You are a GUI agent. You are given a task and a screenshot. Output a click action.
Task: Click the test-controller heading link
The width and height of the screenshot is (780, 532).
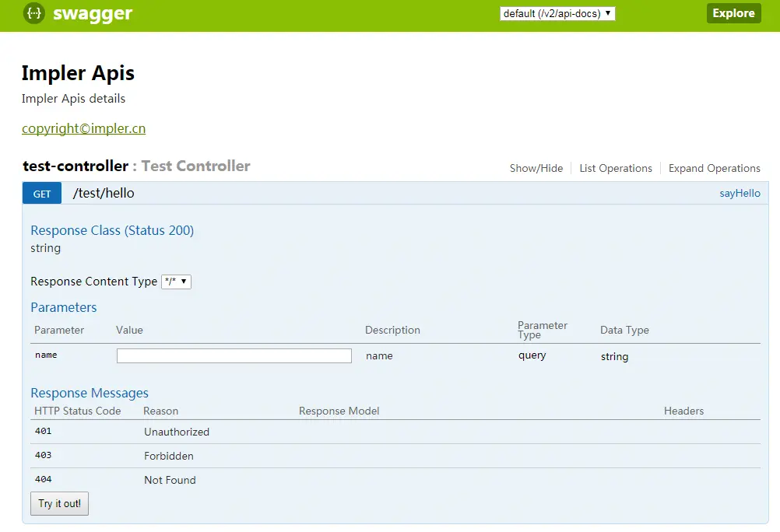(76, 166)
